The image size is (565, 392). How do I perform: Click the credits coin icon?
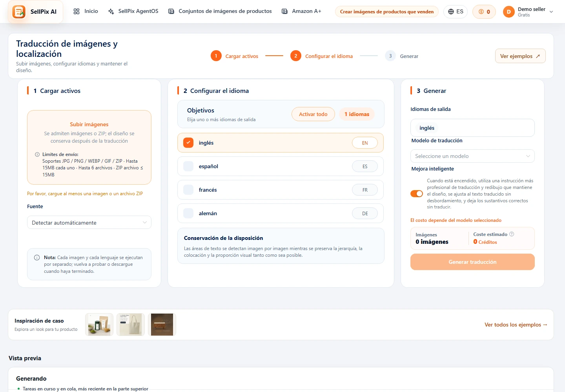(x=481, y=12)
